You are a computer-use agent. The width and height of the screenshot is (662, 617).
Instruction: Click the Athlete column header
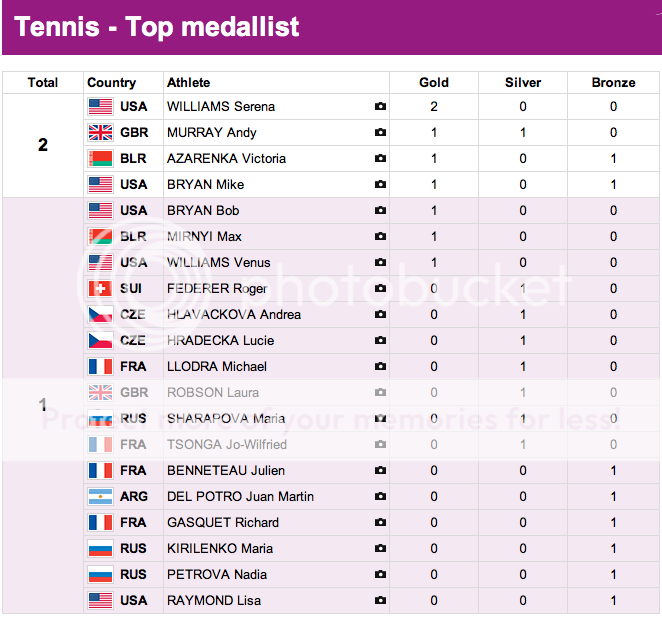(188, 83)
